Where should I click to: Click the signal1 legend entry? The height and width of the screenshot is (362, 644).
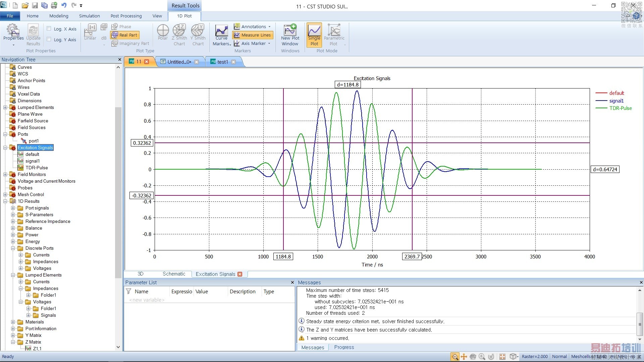click(616, 101)
